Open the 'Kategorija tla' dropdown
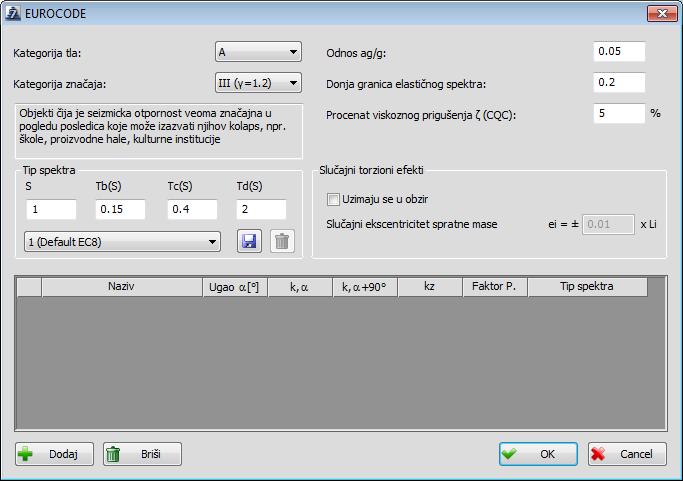This screenshot has width=683, height=481. click(x=258, y=52)
